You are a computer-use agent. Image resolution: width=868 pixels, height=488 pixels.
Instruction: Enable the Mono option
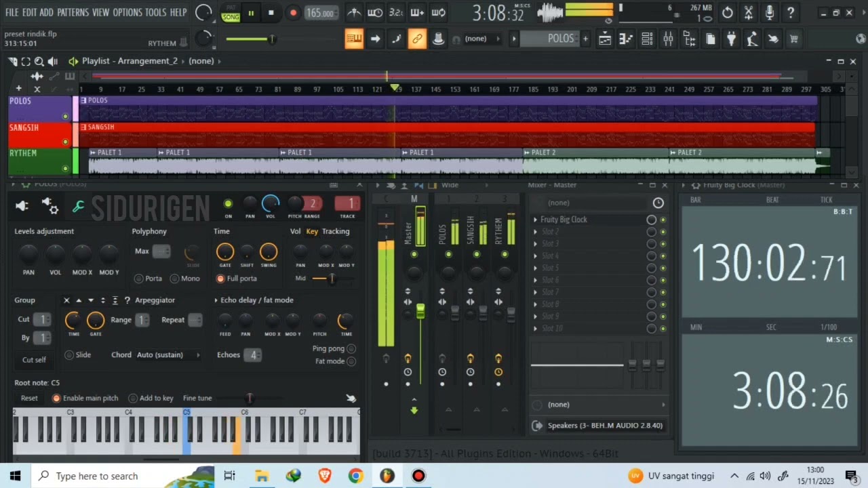pyautogui.click(x=174, y=279)
